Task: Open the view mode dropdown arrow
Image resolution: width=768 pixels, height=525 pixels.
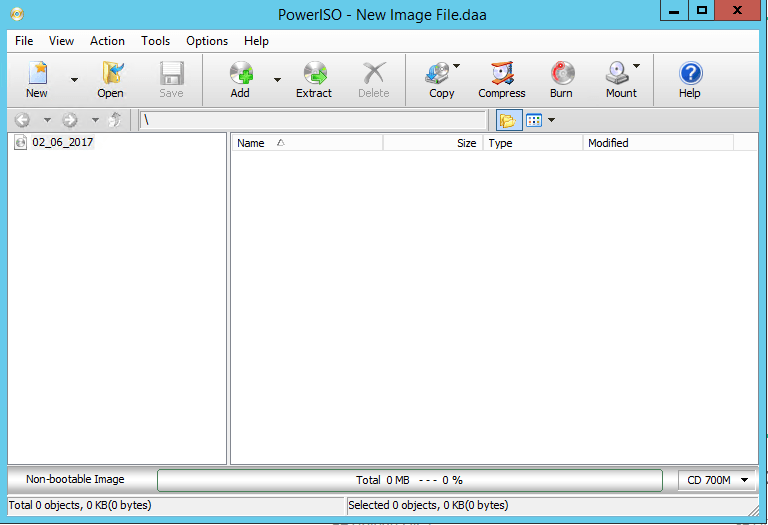Action: click(552, 120)
